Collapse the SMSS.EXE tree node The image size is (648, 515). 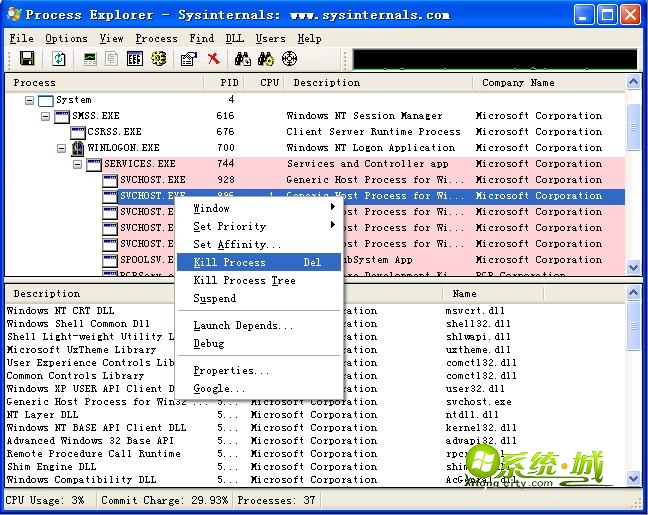[46, 116]
